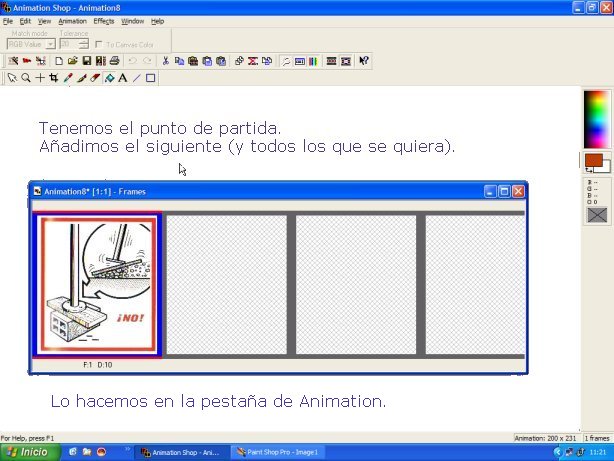Click the Save disk icon
This screenshot has width=614, height=461.
click(x=87, y=60)
